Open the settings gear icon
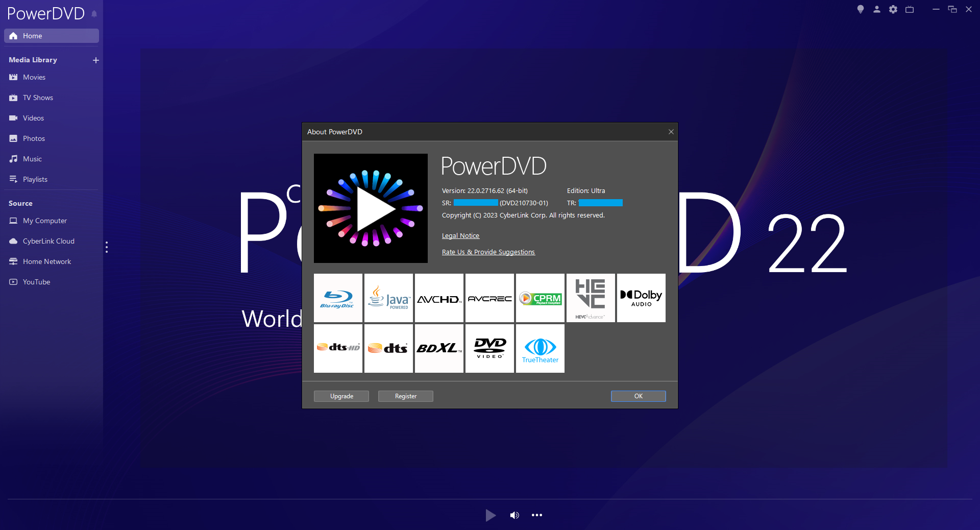 tap(893, 9)
